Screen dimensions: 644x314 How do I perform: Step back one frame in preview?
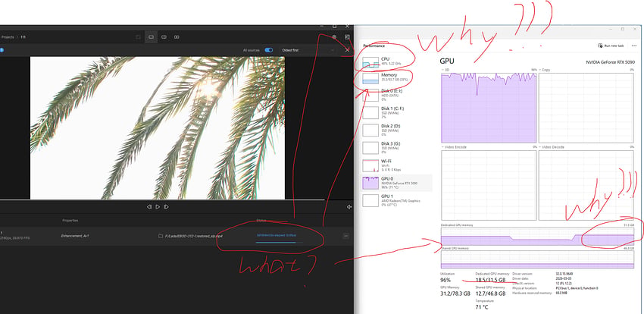[149, 207]
